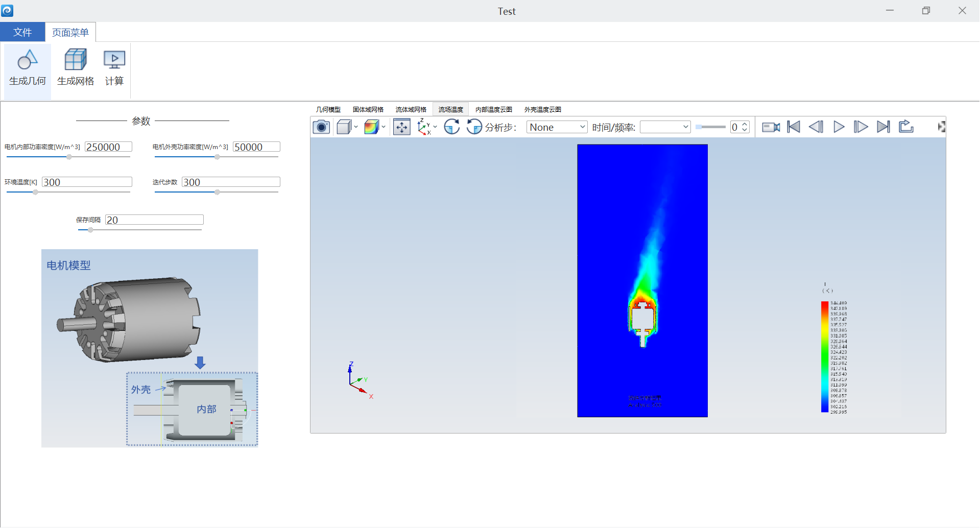Click the 生成网格 (generate mesh) ribbon icon
Viewport: 980px width, 528px height.
pos(76,68)
